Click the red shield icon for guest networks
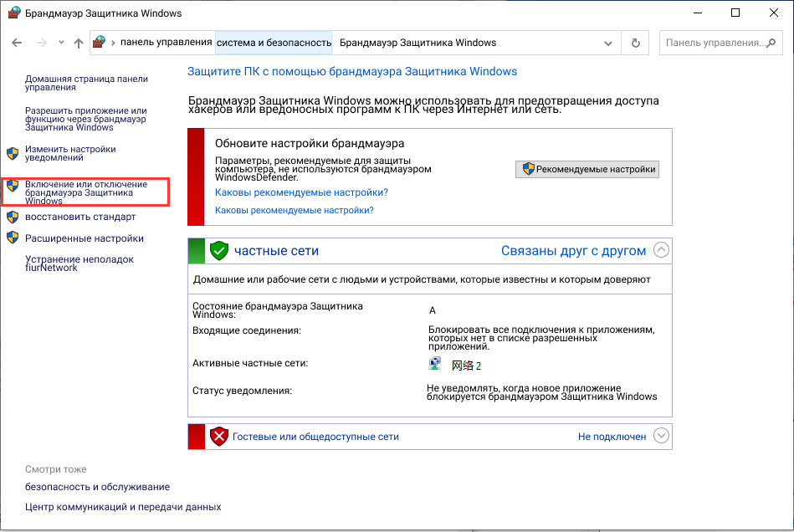 pos(219,437)
